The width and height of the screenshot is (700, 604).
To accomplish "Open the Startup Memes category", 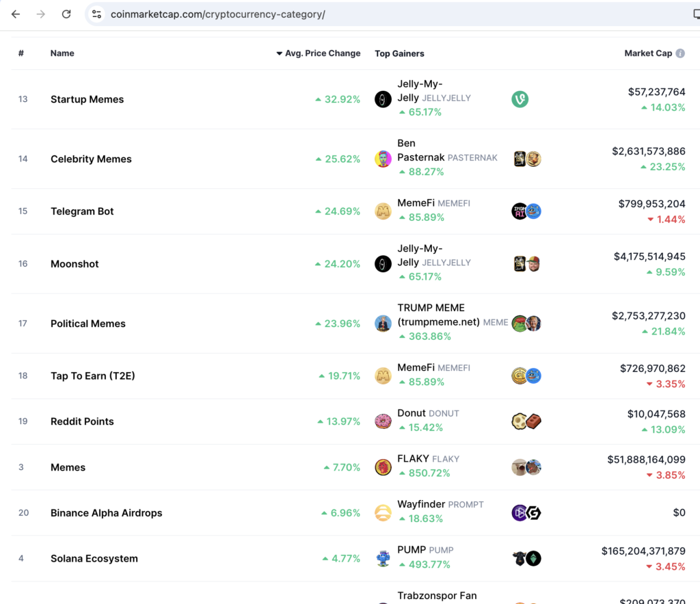I will [x=87, y=99].
